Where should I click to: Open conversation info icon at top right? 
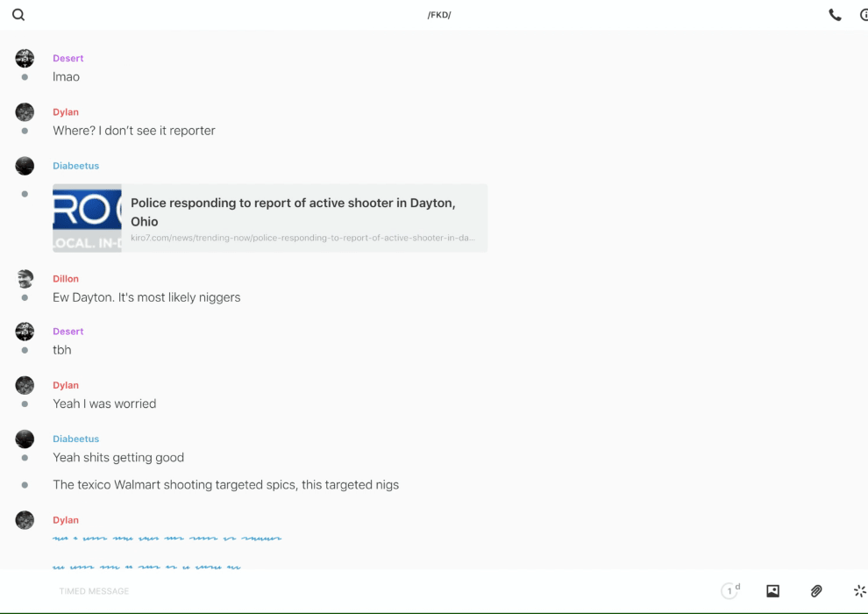(x=864, y=15)
